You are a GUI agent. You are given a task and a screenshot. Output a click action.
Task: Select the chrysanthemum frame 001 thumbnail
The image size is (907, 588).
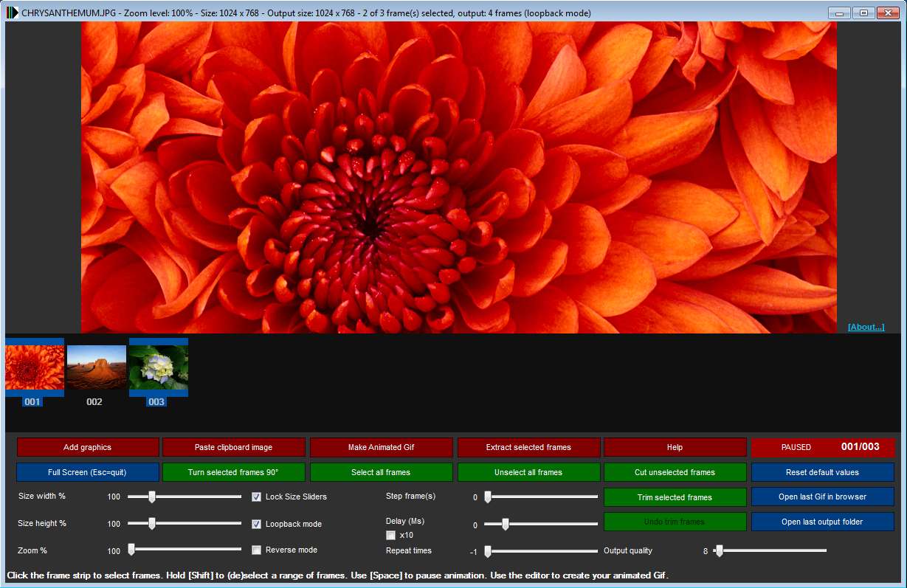35,367
